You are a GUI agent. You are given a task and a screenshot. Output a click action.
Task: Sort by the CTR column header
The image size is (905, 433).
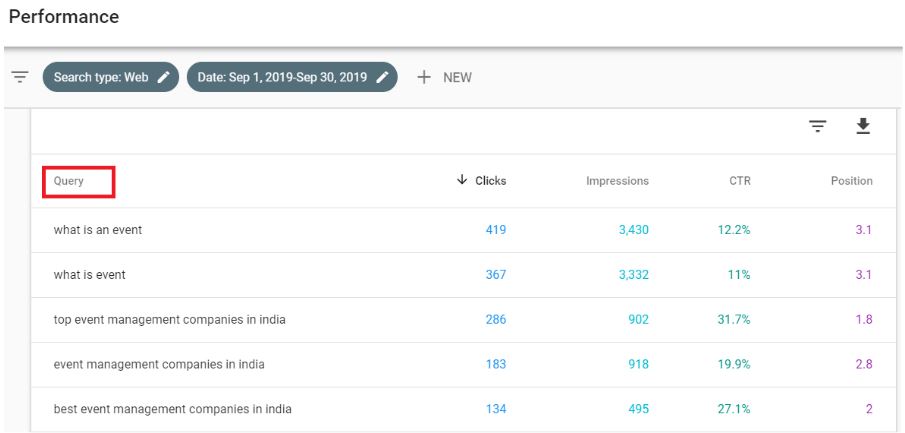[x=739, y=181]
